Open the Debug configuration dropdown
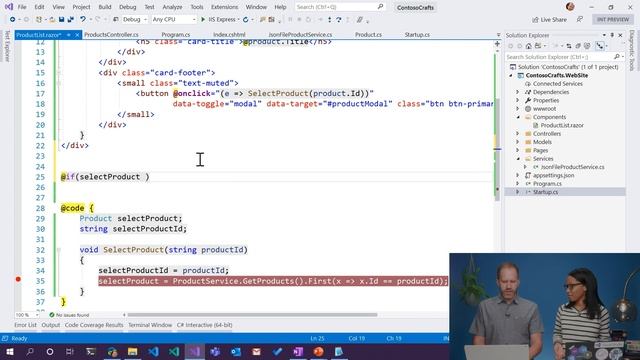Image resolution: width=640 pixels, height=360 pixels. click(135, 20)
